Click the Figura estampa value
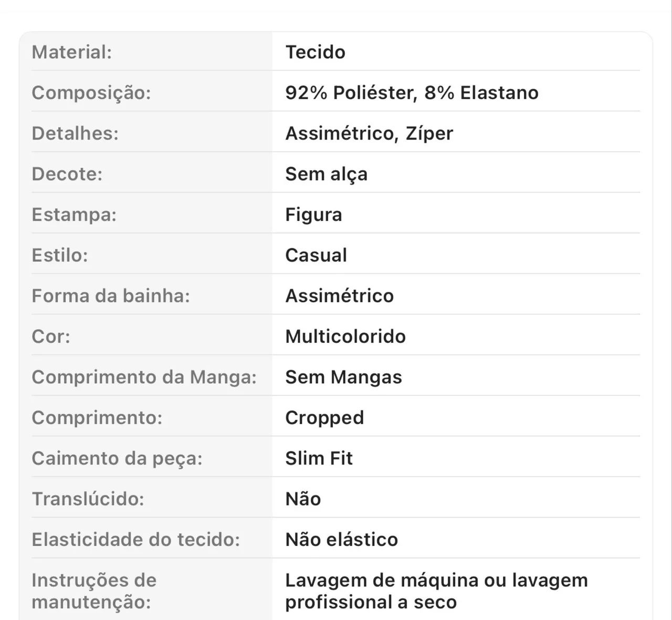 313,215
